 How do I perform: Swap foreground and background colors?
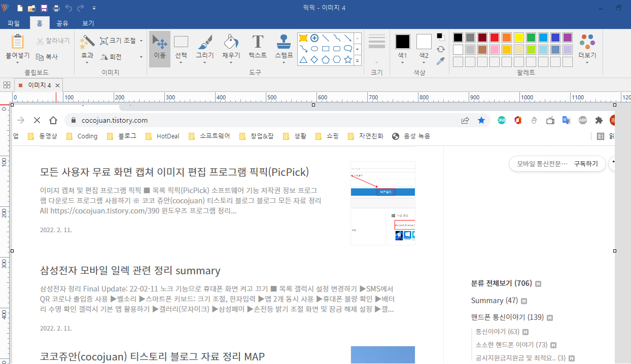440,49
